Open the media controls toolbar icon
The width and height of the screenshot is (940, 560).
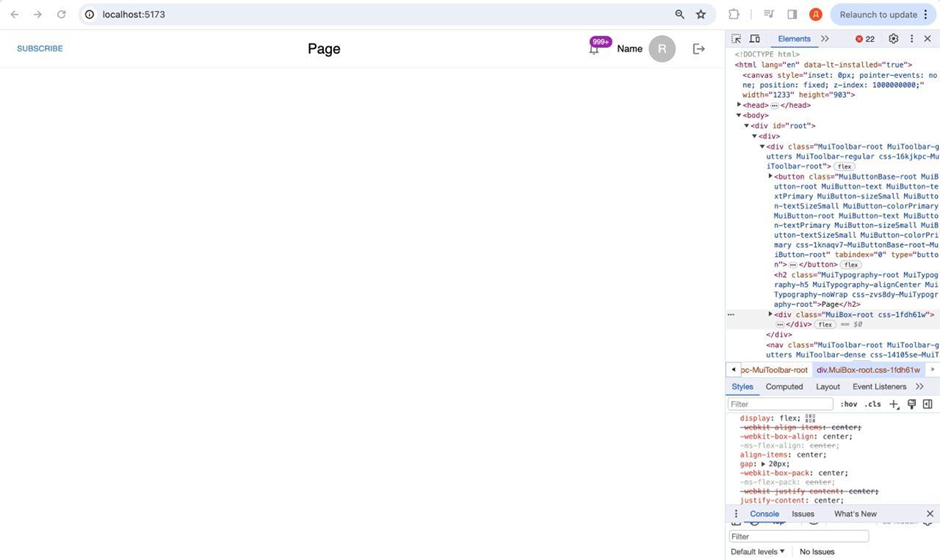tap(769, 14)
